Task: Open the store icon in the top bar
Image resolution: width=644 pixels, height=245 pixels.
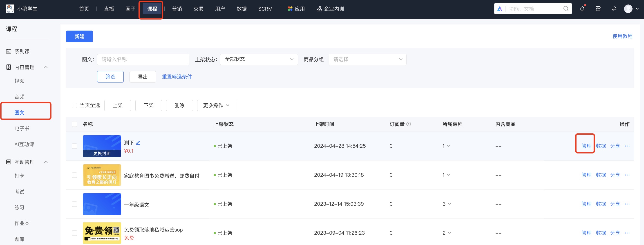Action: (x=598, y=9)
